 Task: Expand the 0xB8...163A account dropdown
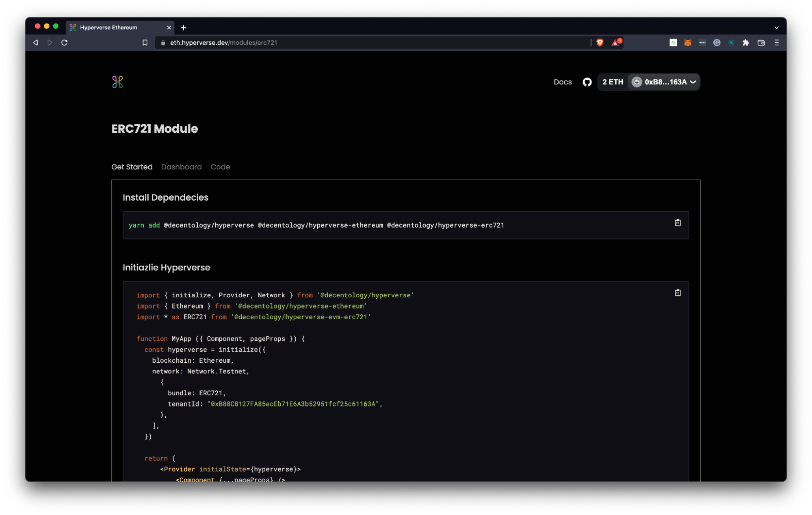[664, 82]
